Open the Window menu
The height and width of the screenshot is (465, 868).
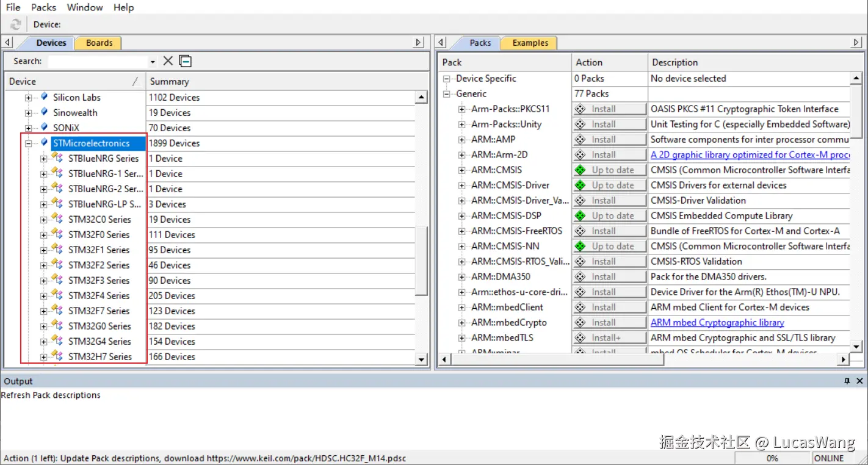coord(85,7)
